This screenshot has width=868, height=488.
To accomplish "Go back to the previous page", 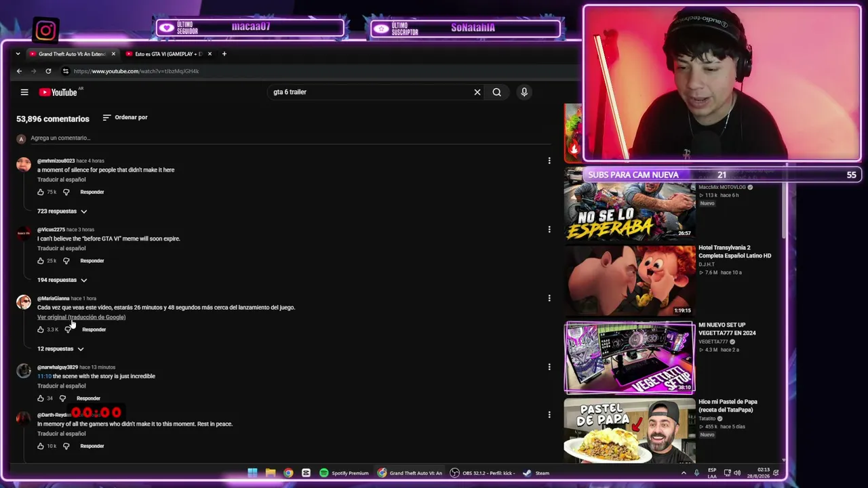I will click(19, 71).
